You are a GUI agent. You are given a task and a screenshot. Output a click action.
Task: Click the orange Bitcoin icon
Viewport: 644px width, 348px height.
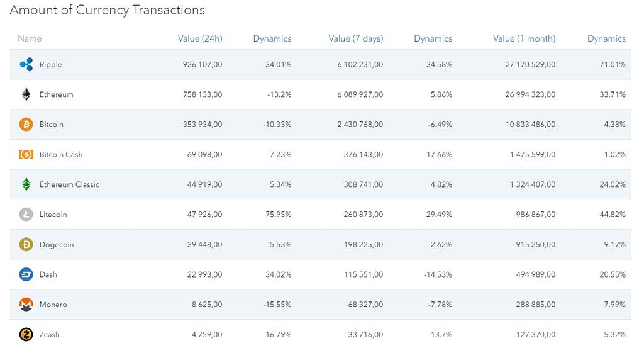[x=26, y=125]
